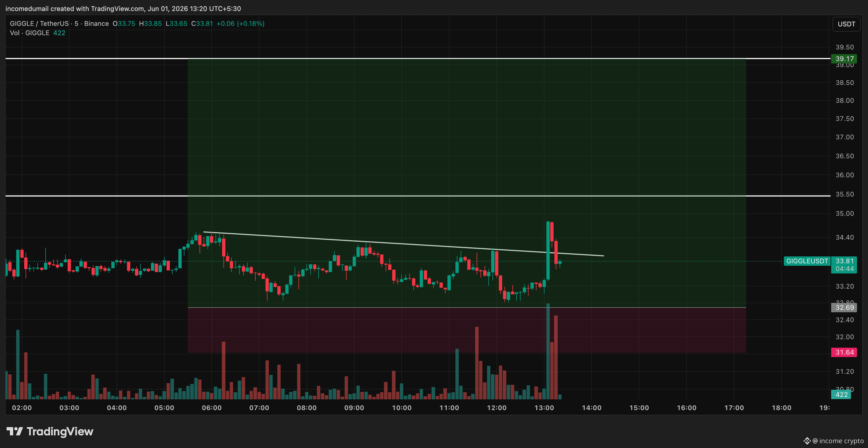Click the 37.50 price axis label
The height and width of the screenshot is (448, 868).
pos(844,118)
